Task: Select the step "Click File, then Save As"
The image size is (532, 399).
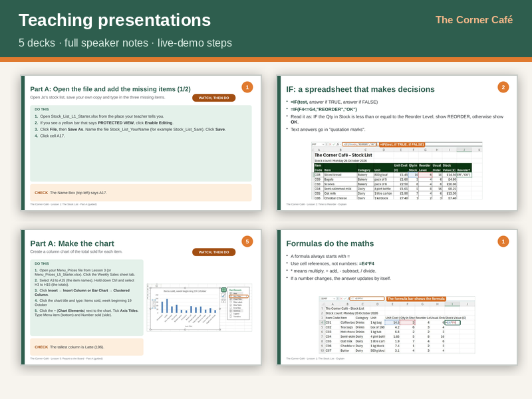Action: click(x=130, y=129)
